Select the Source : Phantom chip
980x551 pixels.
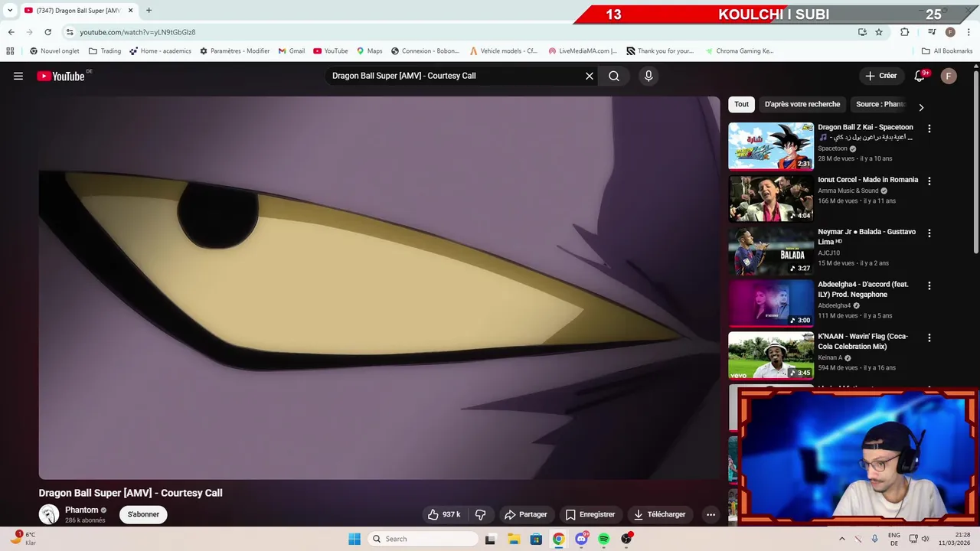pos(880,104)
